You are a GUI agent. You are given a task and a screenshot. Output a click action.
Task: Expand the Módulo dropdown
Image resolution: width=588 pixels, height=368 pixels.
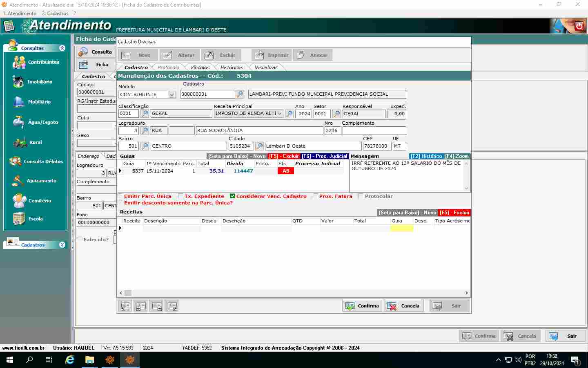[x=172, y=94]
